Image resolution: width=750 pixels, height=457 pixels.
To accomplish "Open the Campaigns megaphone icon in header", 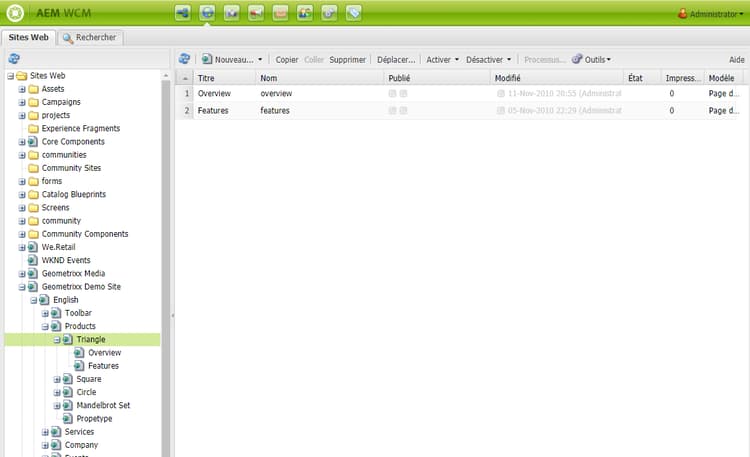I will [x=256, y=13].
